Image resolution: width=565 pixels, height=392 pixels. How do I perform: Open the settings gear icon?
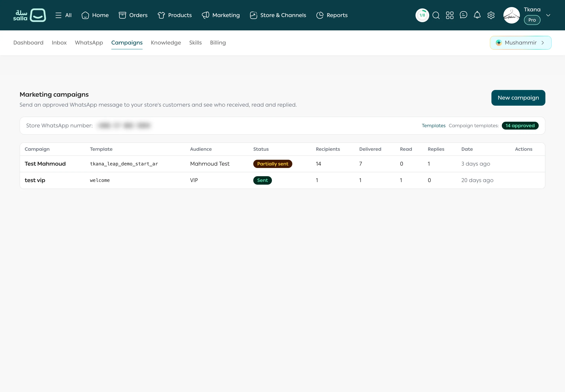pos(491,15)
